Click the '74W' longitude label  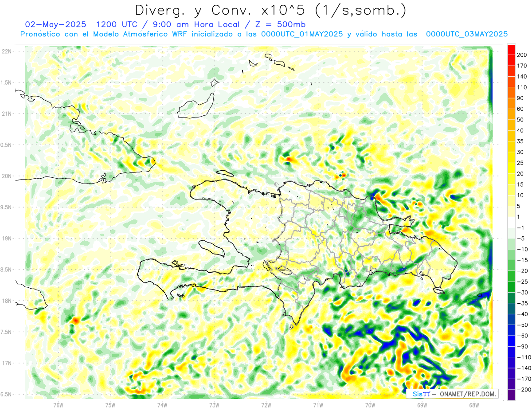(162, 404)
